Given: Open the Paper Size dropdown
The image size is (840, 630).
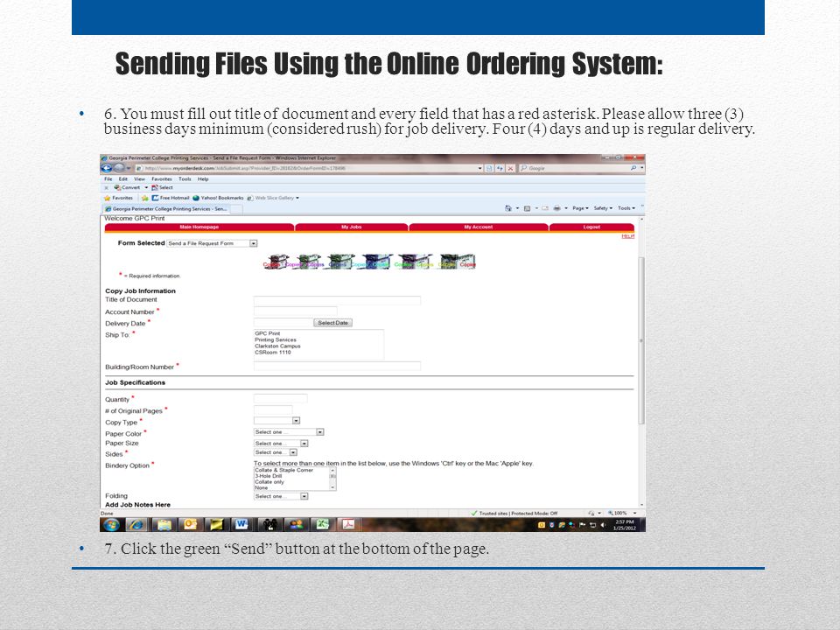Looking at the screenshot, I should pos(281,443).
